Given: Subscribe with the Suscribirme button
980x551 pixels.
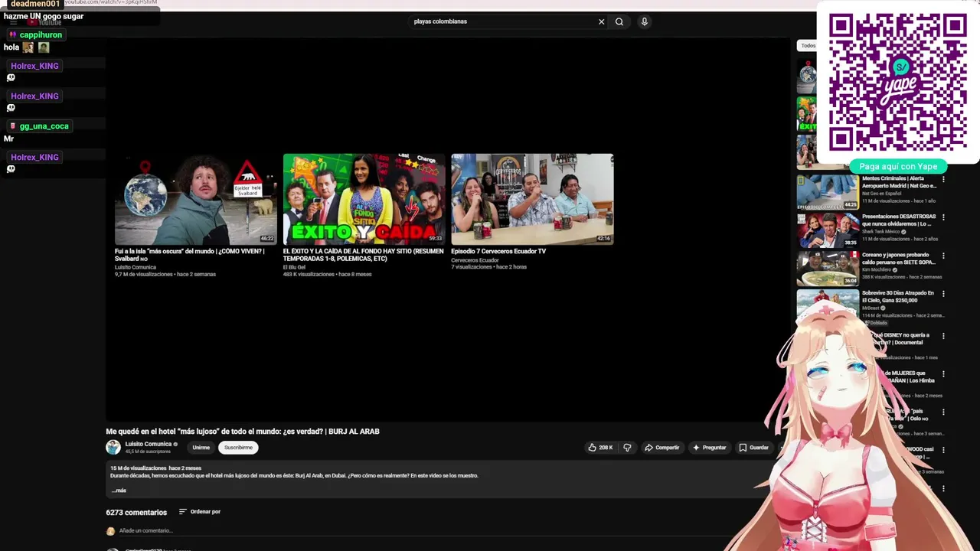Looking at the screenshot, I should point(238,448).
